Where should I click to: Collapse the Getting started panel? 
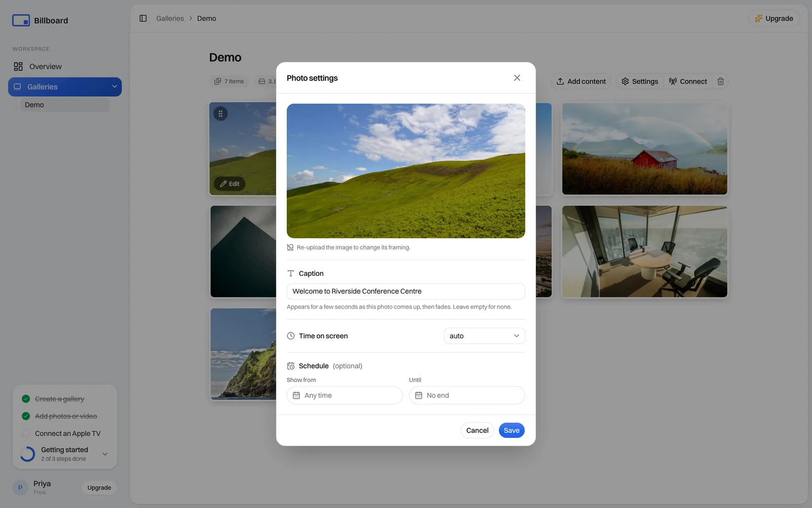[105, 454]
